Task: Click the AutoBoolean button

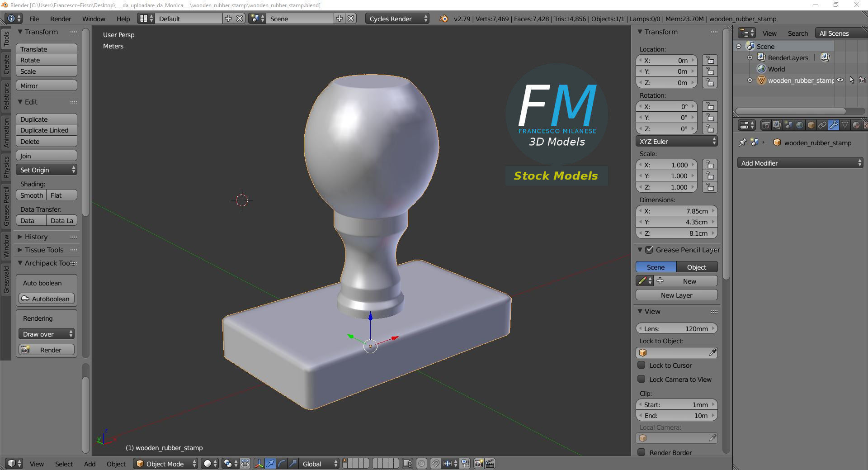Action: pos(47,299)
